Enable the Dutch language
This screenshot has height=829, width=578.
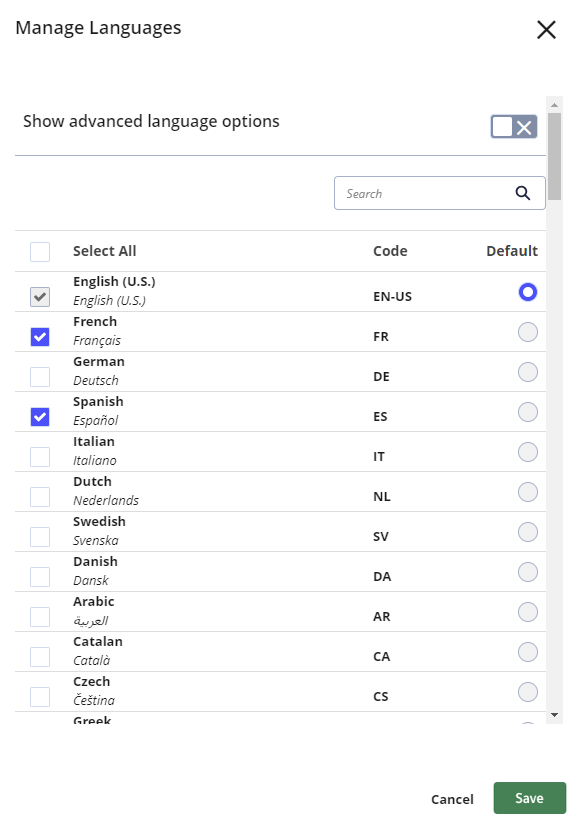tap(40, 496)
